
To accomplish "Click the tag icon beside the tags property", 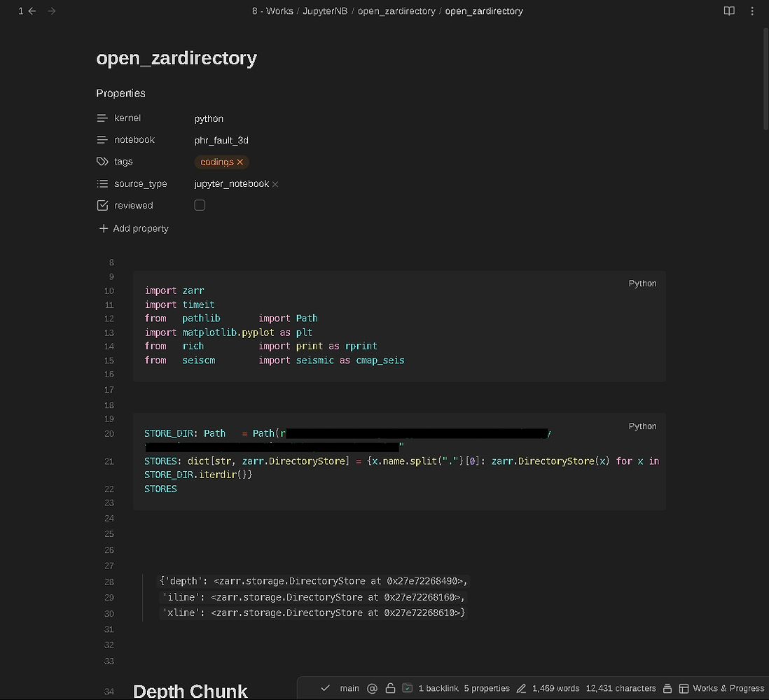I will click(102, 161).
